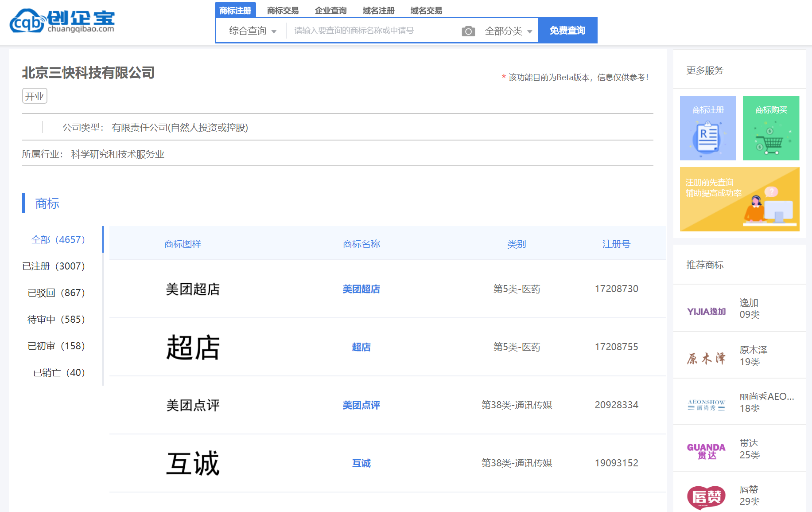This screenshot has width=812, height=512.
Task: Click the 科学研究和技术服务业 industry text
Action: pos(117,154)
